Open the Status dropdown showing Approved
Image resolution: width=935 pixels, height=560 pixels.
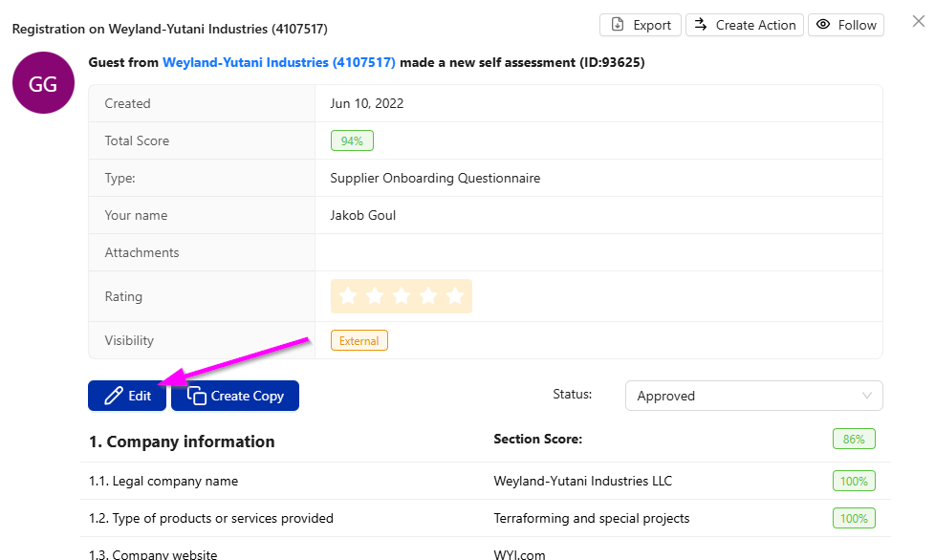pos(753,396)
